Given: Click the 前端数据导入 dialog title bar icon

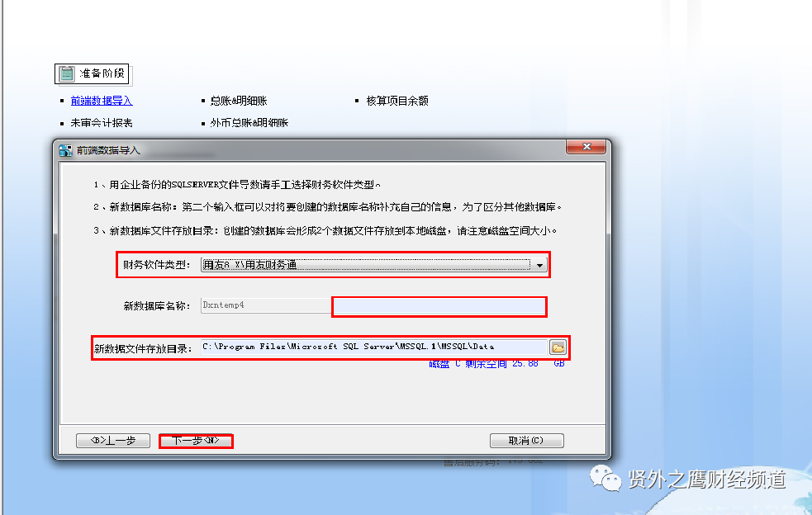Looking at the screenshot, I should click(65, 150).
